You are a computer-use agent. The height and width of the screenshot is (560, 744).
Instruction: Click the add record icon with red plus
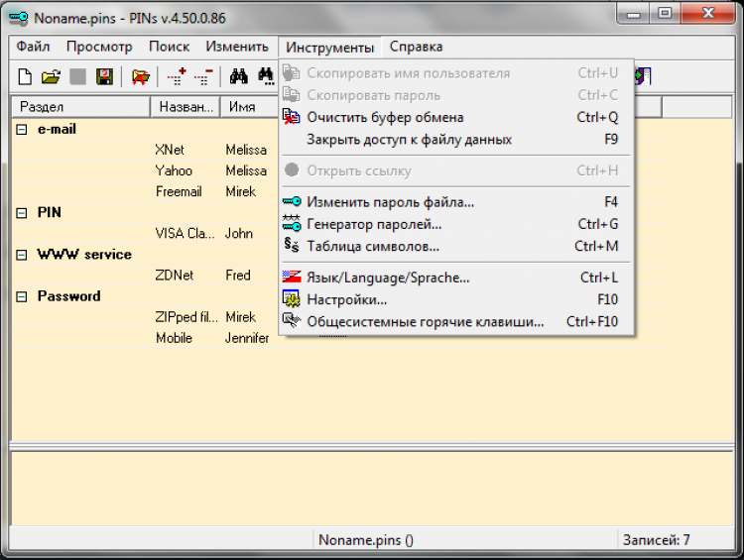point(177,76)
